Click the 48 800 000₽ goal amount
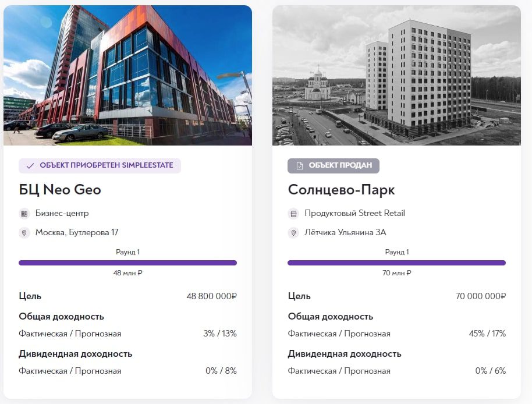532x404 pixels. (x=212, y=296)
